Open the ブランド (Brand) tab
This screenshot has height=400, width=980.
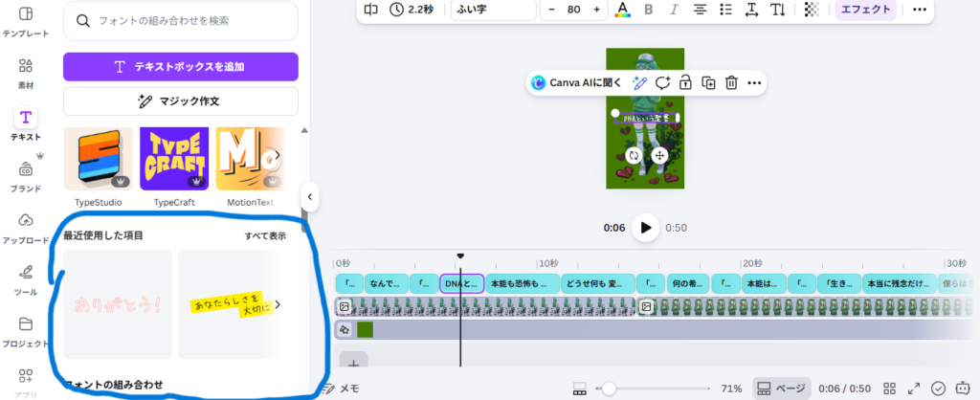point(26,175)
